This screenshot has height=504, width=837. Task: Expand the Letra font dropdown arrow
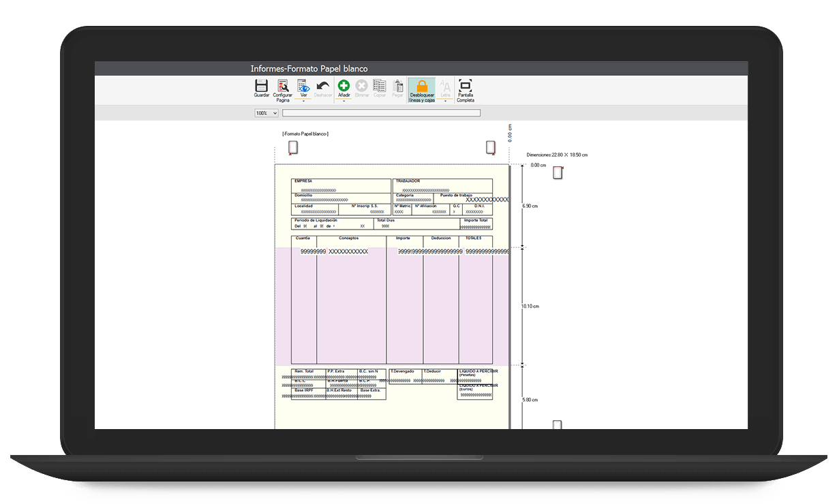(x=445, y=101)
